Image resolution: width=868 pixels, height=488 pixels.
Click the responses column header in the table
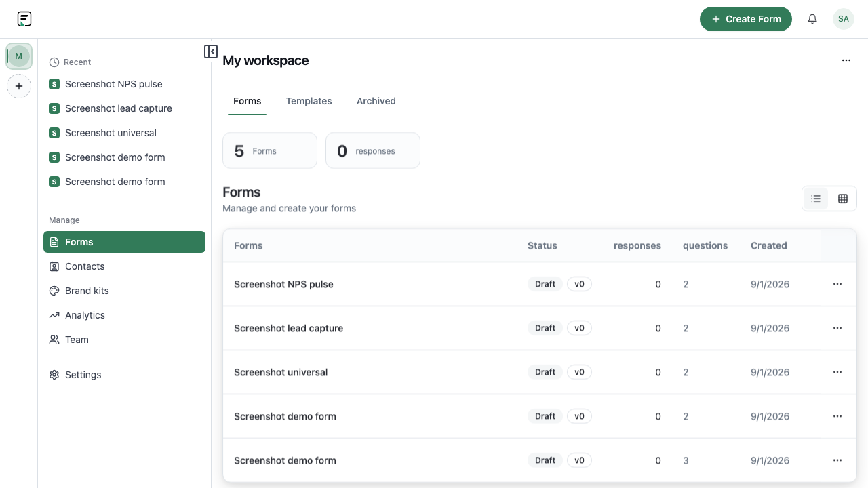click(x=637, y=245)
